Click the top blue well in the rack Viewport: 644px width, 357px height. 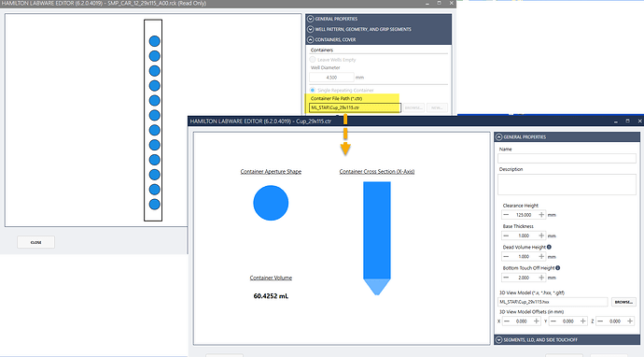click(x=154, y=41)
